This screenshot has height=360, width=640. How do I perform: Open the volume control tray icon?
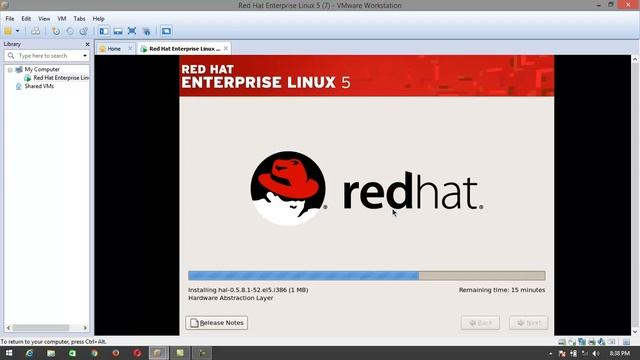[x=596, y=353]
